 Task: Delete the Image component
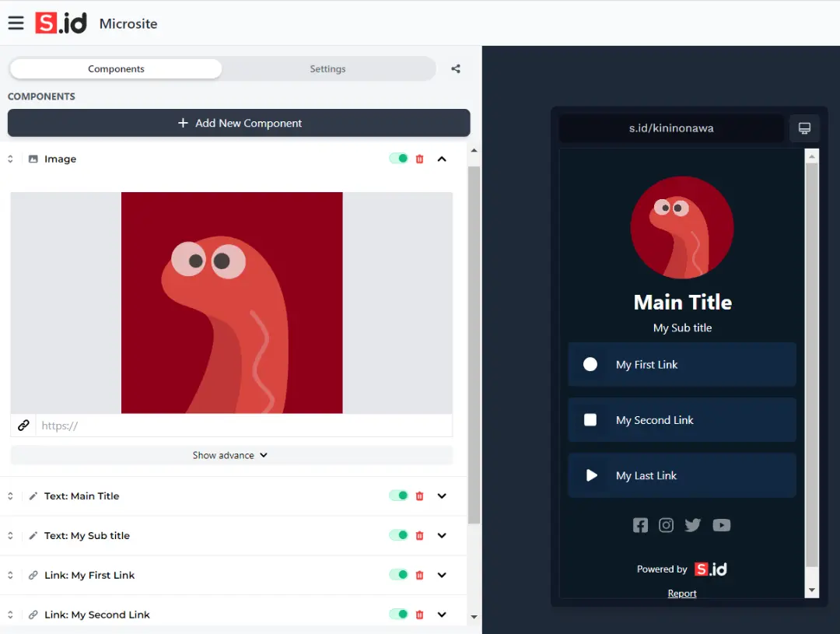pyautogui.click(x=420, y=159)
